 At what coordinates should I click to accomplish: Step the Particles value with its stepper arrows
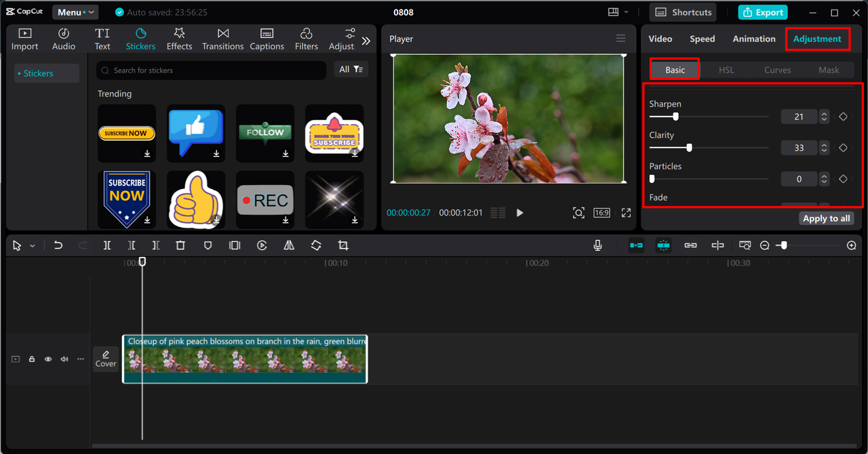click(x=824, y=179)
